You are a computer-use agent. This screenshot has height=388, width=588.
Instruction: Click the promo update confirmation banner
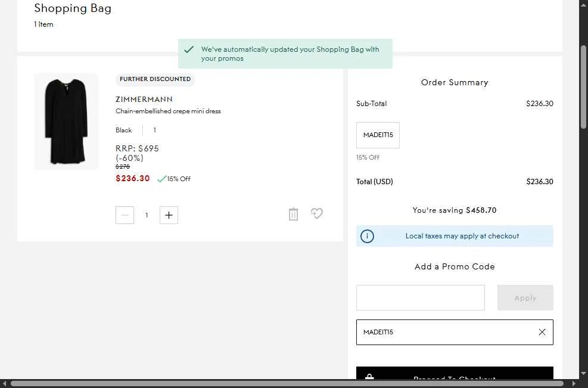(x=285, y=54)
